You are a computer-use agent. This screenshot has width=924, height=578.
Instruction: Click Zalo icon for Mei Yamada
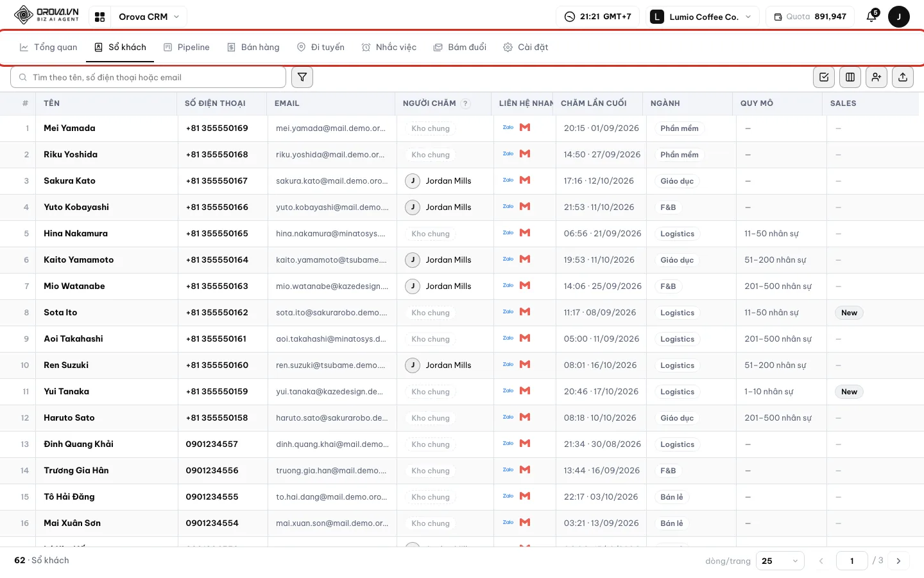coord(508,128)
